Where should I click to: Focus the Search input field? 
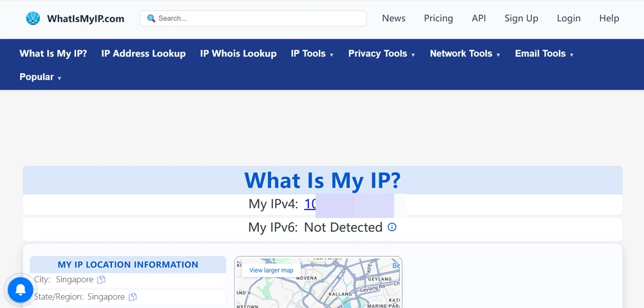point(253,19)
